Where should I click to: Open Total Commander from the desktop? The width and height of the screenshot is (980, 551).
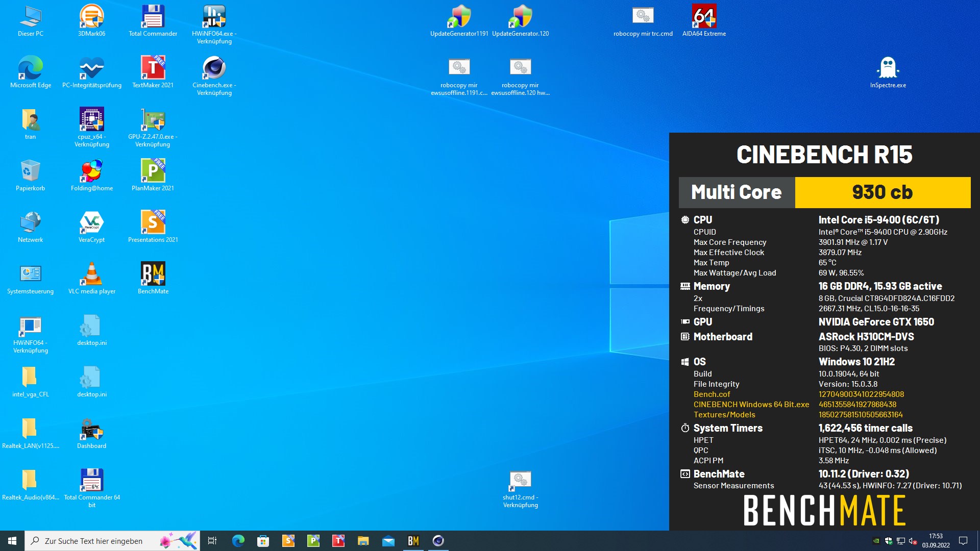coord(153,21)
